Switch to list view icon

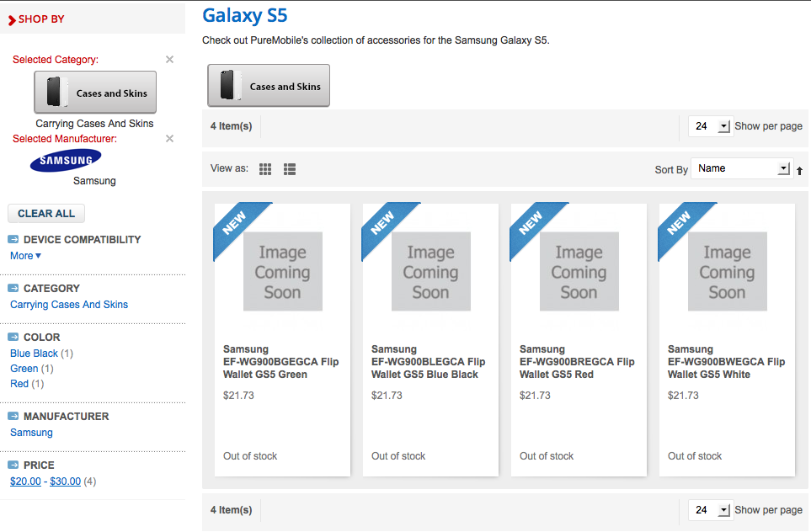[290, 169]
